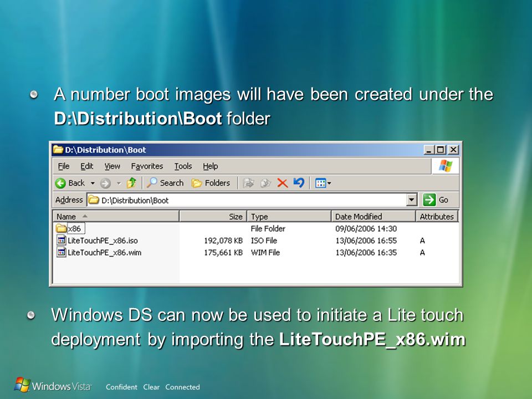Open the Address bar dropdown arrow
532x399 pixels.
[x=412, y=200]
